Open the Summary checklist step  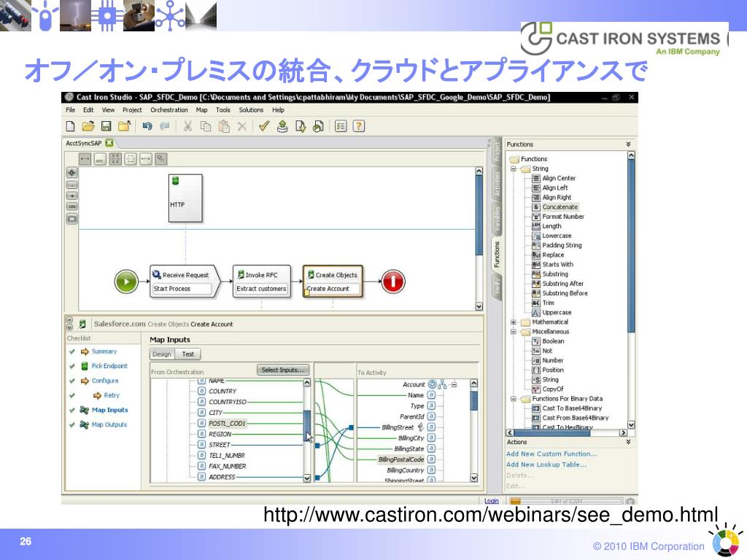coord(104,351)
